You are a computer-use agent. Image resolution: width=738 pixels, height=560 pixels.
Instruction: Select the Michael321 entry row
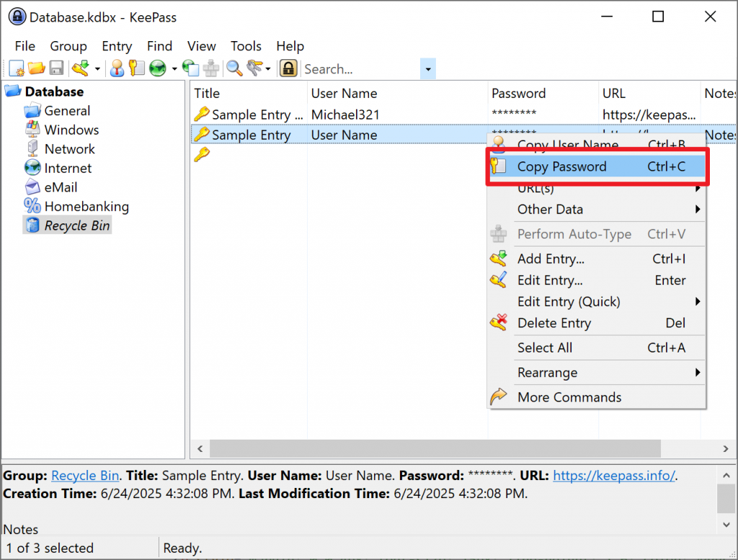[x=463, y=115]
